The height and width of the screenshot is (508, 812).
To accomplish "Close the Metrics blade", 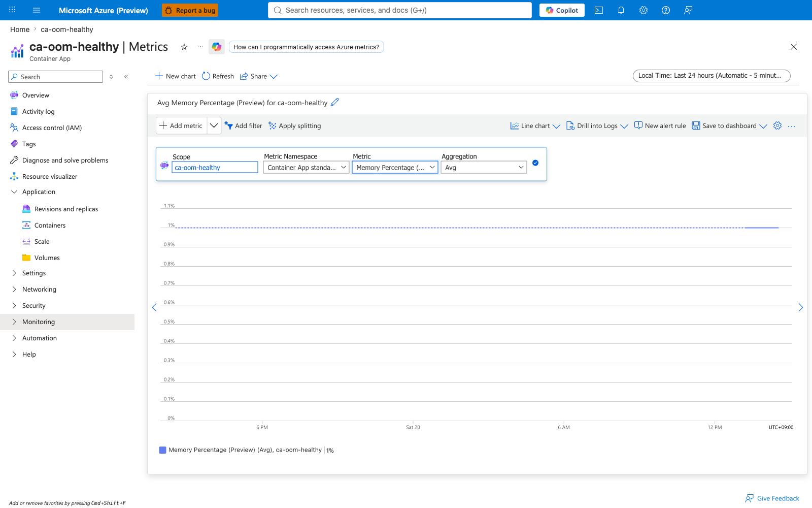I will click(x=794, y=47).
